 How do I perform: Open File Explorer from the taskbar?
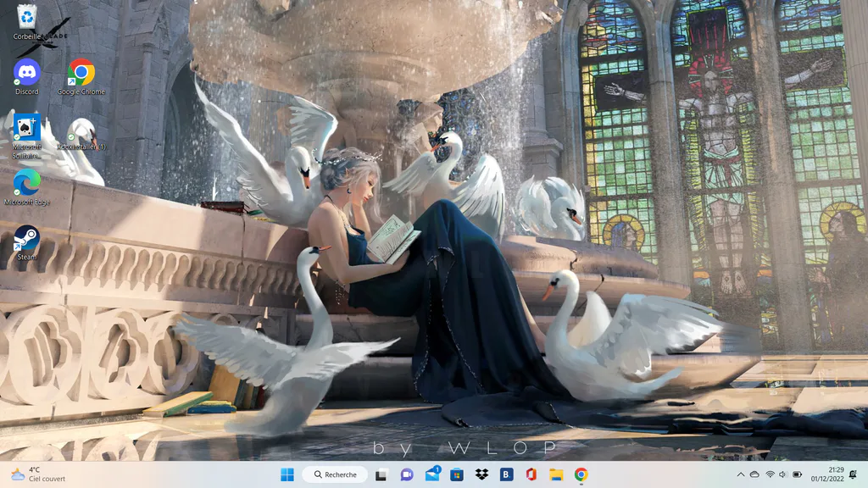tap(556, 474)
